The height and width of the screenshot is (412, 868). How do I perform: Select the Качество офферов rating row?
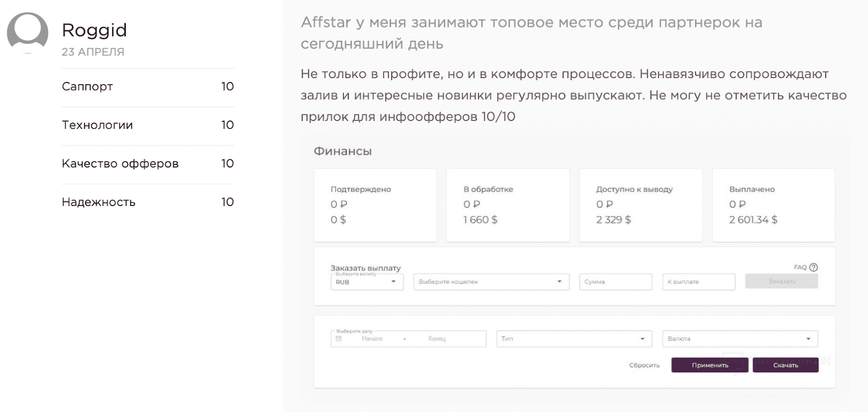148,164
